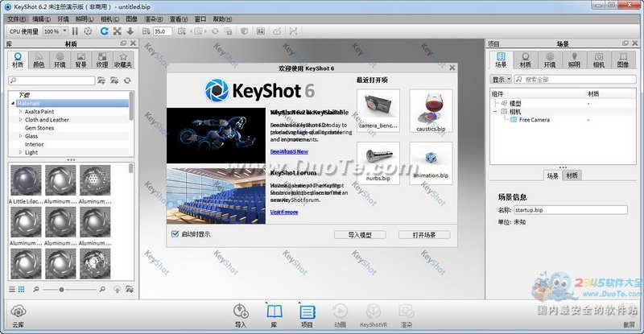The width and height of the screenshot is (644, 334).
Task: Toggle 库 library panel from bottom toolbar
Action: [x=275, y=315]
